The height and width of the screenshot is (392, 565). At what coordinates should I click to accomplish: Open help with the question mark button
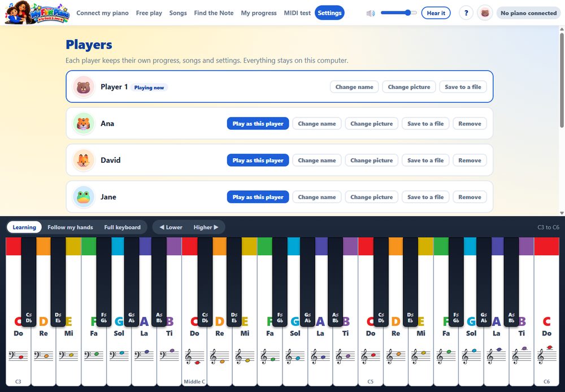point(466,13)
